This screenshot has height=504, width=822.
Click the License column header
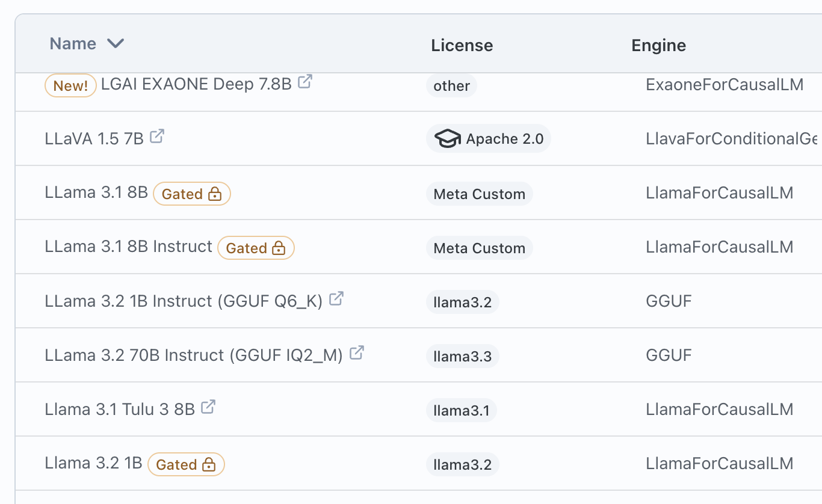pos(462,45)
